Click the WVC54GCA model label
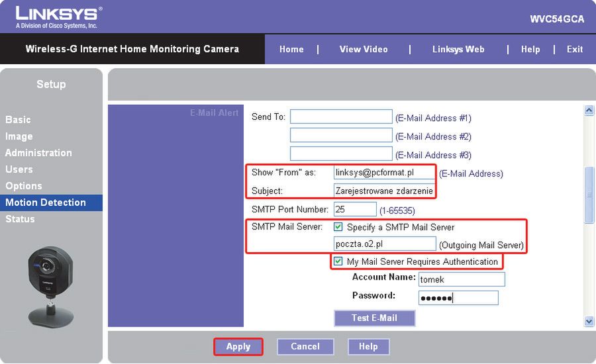 (557, 19)
